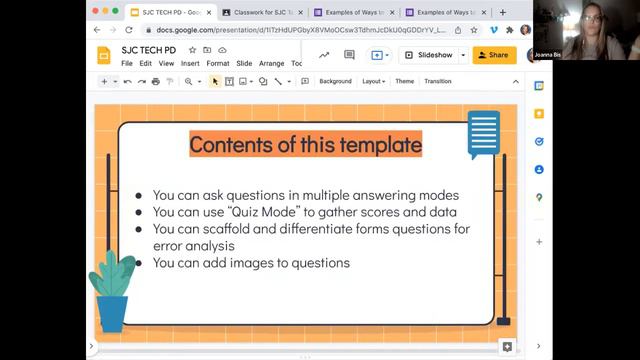
Task: Click the Contents of this template heading
Action: pyautogui.click(x=306, y=144)
